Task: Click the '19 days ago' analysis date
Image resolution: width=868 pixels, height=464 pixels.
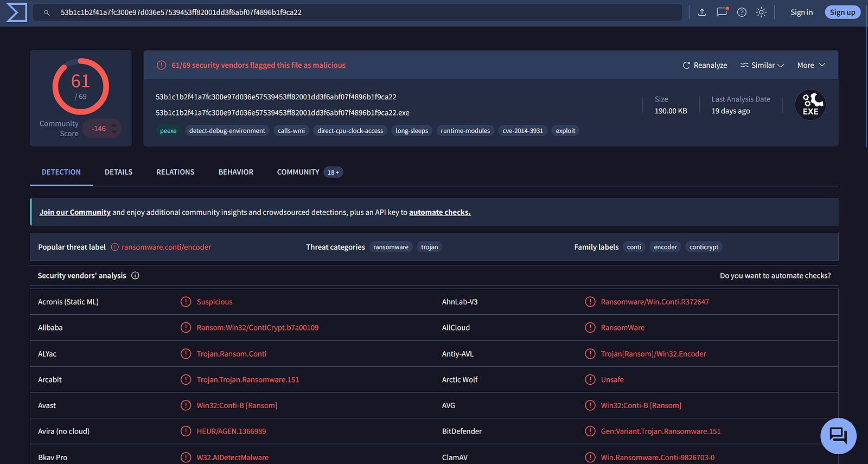Action: (x=731, y=111)
